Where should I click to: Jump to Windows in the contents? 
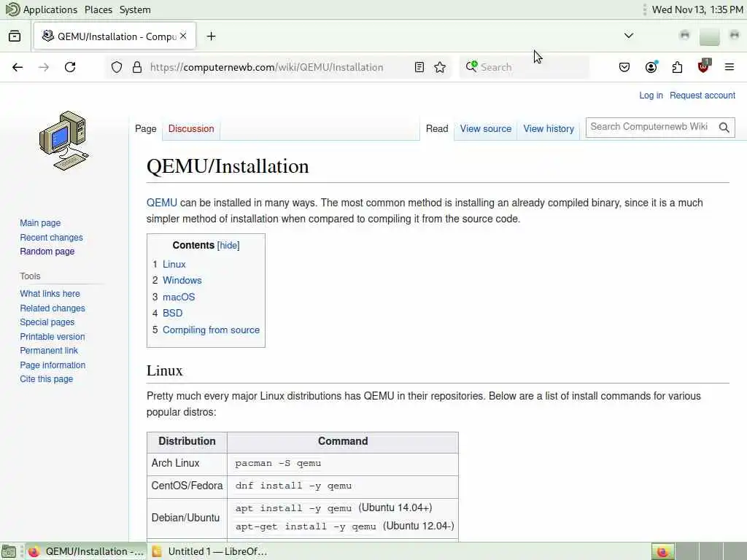[x=182, y=281]
